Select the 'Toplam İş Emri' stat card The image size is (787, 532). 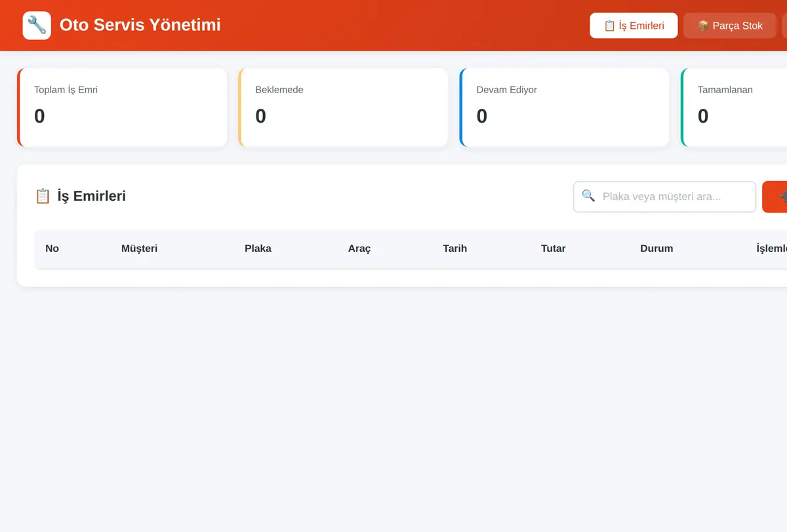click(x=122, y=108)
